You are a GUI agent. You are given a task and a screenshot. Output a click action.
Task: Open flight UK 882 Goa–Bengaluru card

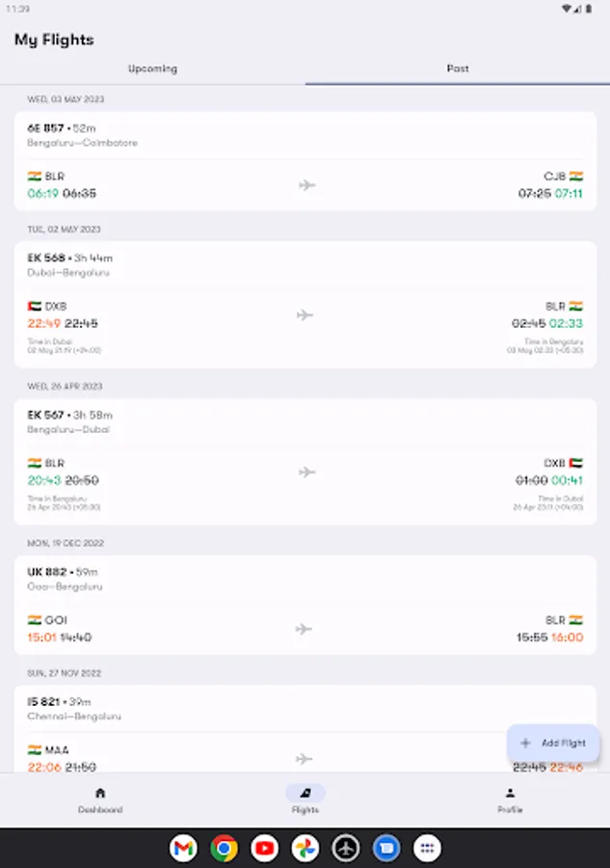(305, 605)
